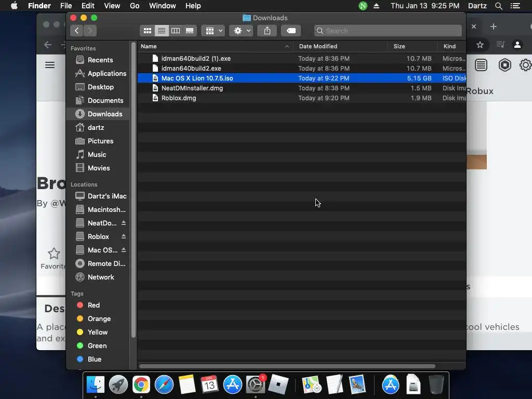Viewport: 532px width, 399px height.
Task: Open Roblox from the Dock
Action: (x=278, y=385)
